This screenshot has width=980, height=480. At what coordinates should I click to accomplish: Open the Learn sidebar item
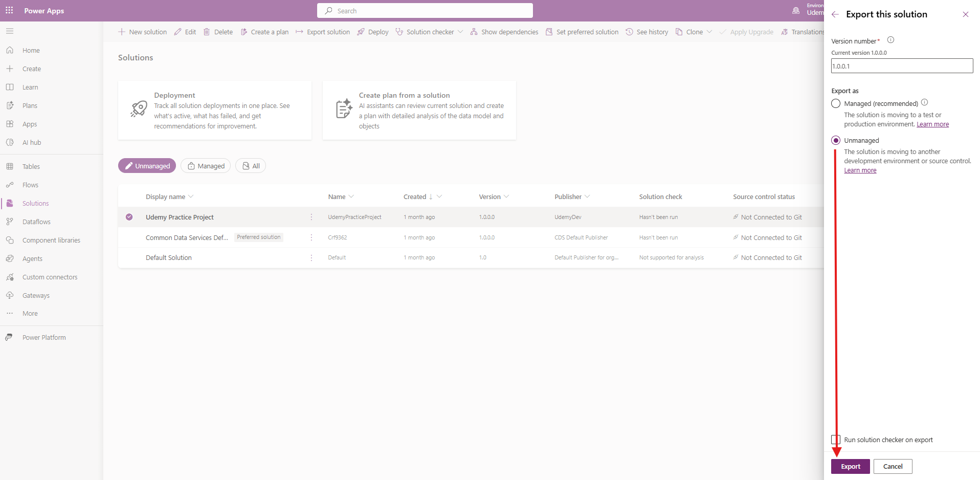(x=30, y=87)
